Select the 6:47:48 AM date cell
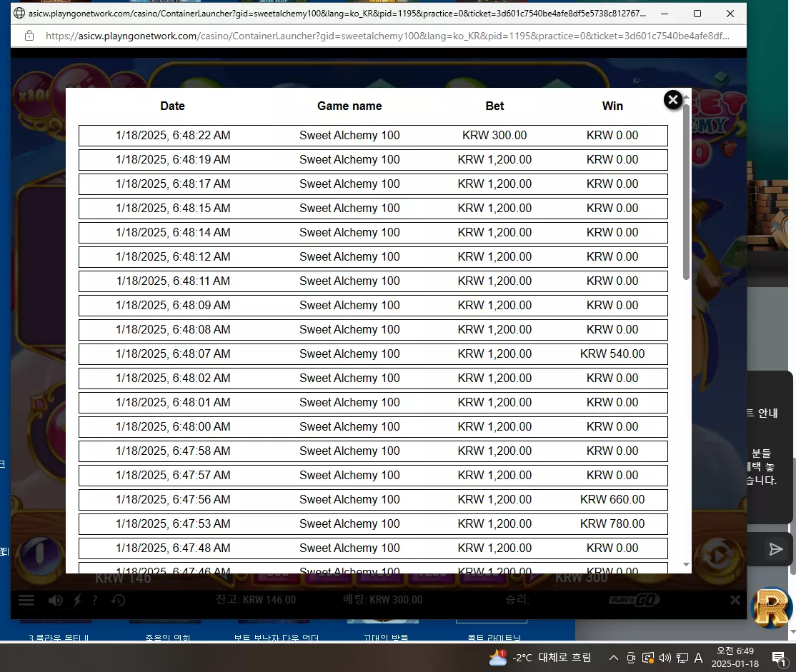The width and height of the screenshot is (796, 672). [x=173, y=548]
